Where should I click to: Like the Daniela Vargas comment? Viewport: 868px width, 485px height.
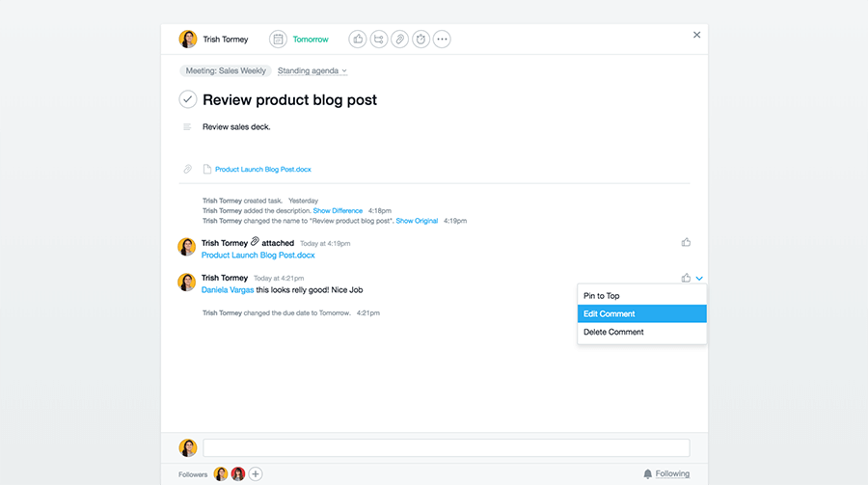tap(686, 278)
